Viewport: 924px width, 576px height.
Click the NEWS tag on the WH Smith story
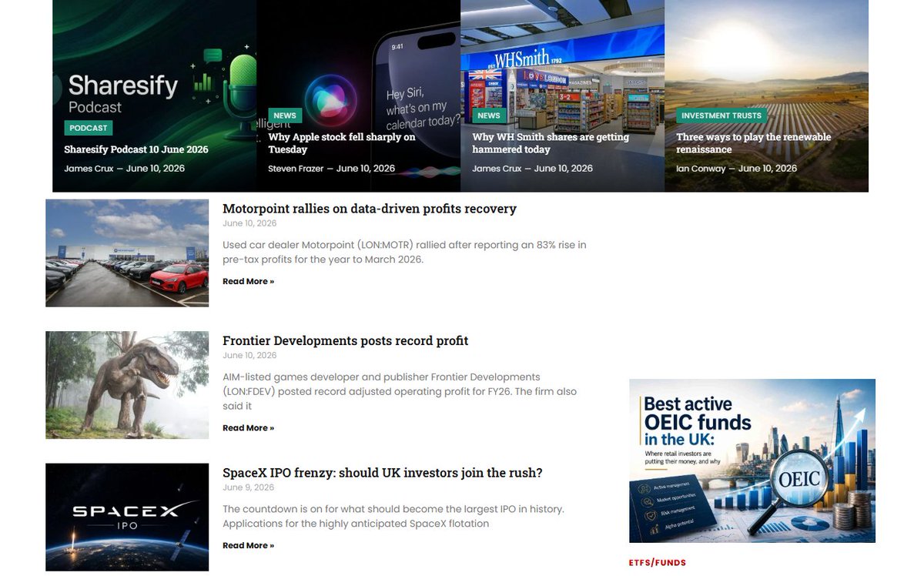click(489, 116)
